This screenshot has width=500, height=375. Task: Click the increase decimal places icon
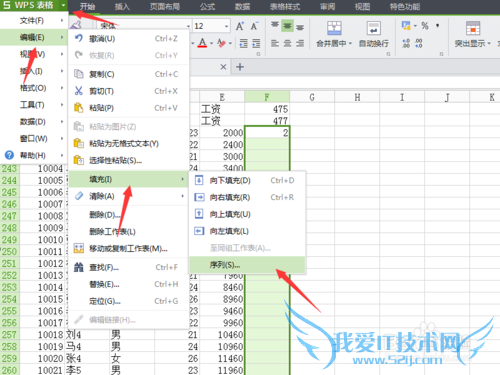406,43
